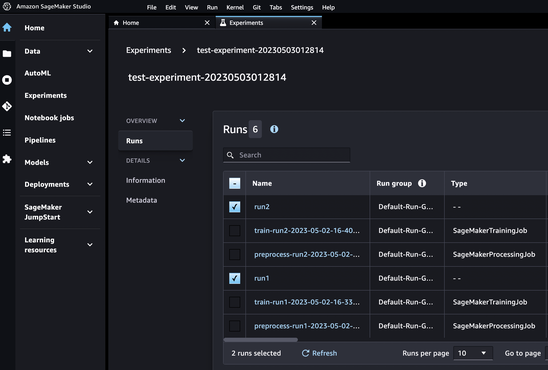Check the preprocess-run2 row checkbox
548x370 pixels.
point(235,254)
